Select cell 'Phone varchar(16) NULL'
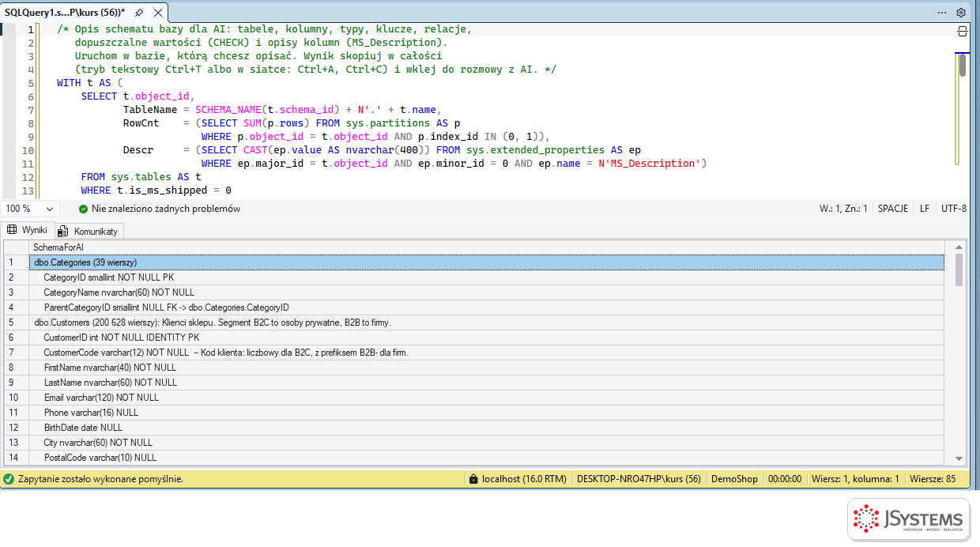 (487, 413)
